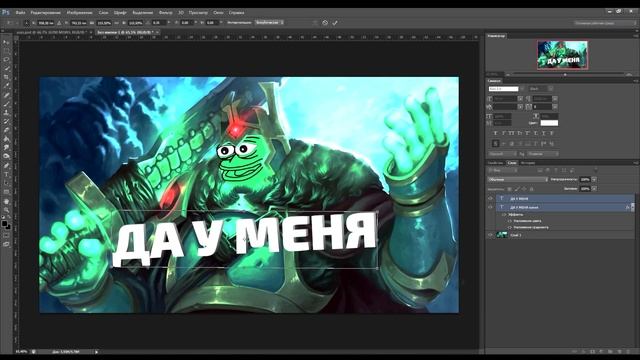The width and height of the screenshot is (640, 360).
Task: Select the Healing Brush tool
Action: [6, 95]
